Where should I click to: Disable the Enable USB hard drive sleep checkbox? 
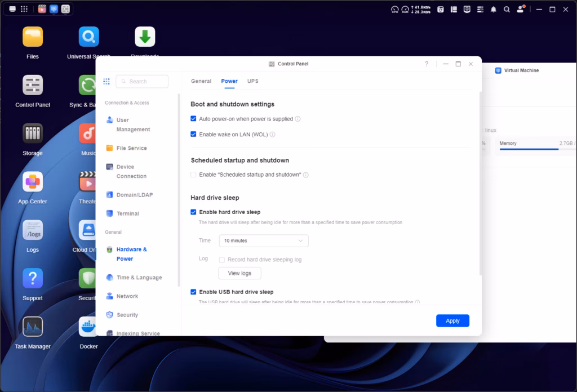193,292
